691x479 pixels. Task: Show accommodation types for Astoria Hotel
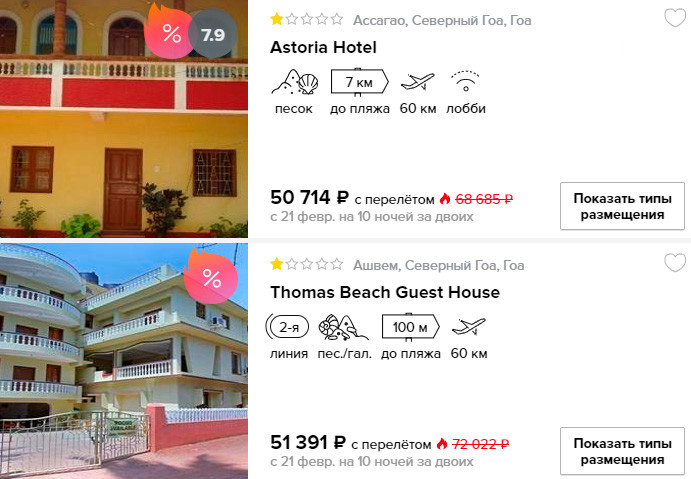pos(622,206)
